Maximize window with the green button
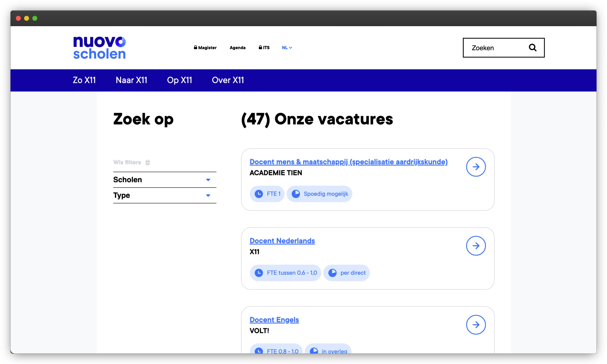The width and height of the screenshot is (607, 364). click(35, 18)
